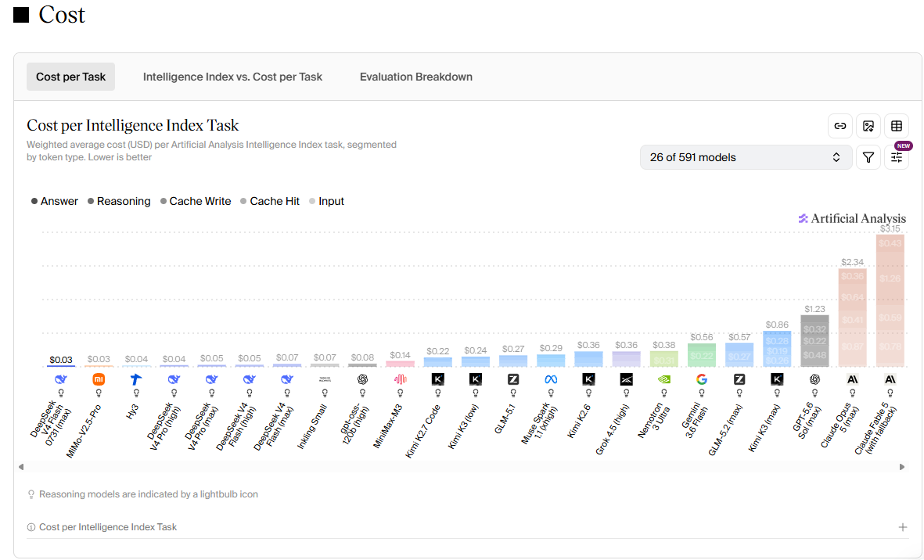Click the lightbulb icon under the Hy3 logo
The height and width of the screenshot is (560, 924).
[136, 393]
